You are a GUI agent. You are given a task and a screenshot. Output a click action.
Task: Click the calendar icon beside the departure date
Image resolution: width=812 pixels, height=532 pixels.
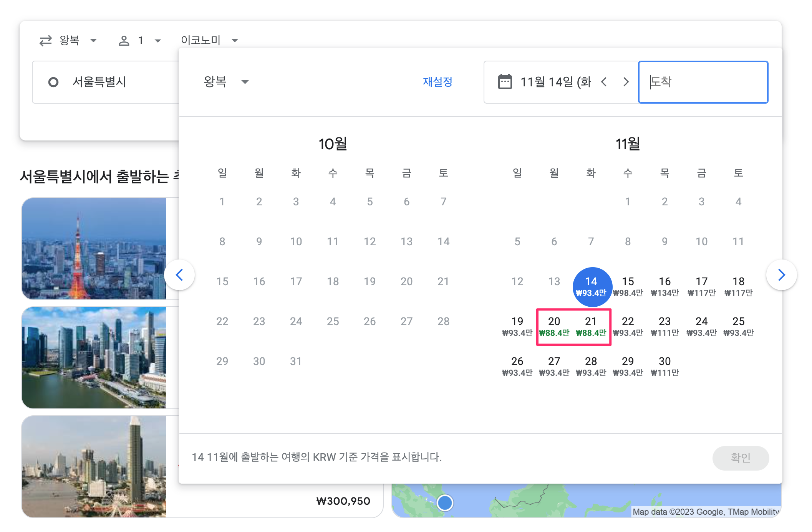[x=504, y=82]
